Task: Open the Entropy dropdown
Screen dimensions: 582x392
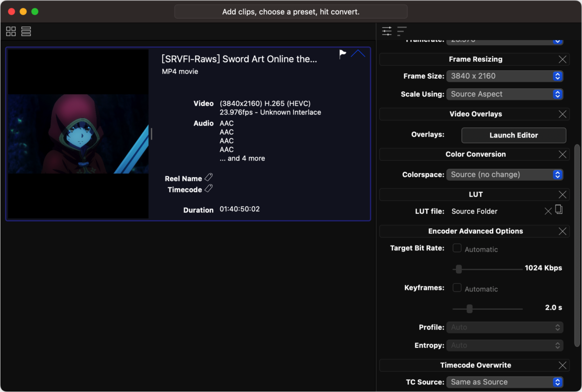Action: 505,346
